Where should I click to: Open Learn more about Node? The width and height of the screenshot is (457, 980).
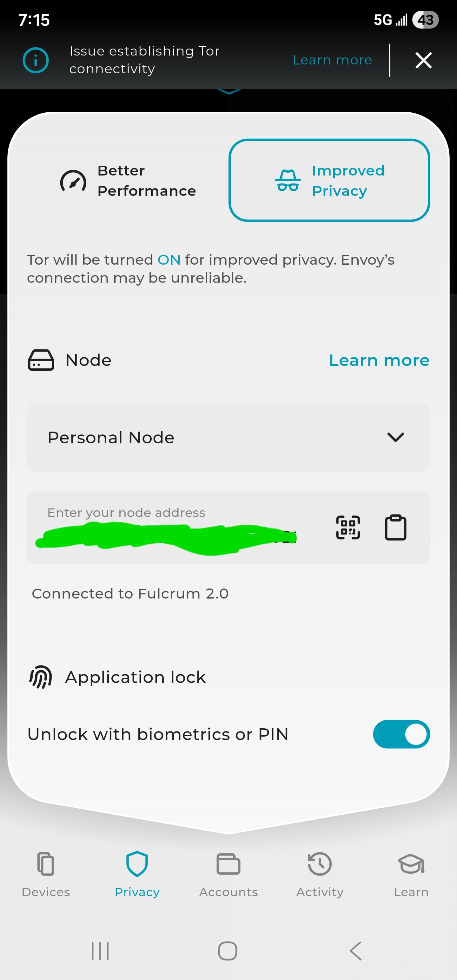point(379,360)
